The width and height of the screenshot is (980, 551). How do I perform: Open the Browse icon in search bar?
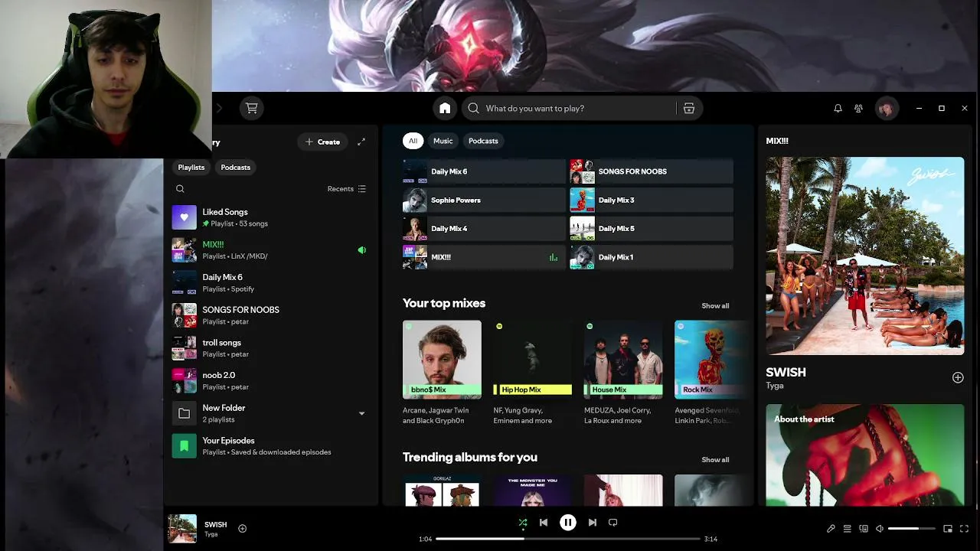689,108
